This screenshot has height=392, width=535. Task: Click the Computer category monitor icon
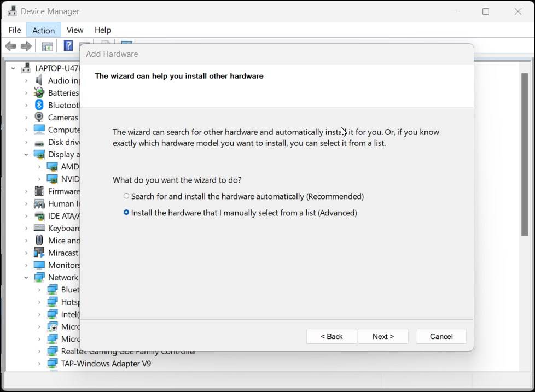(39, 130)
